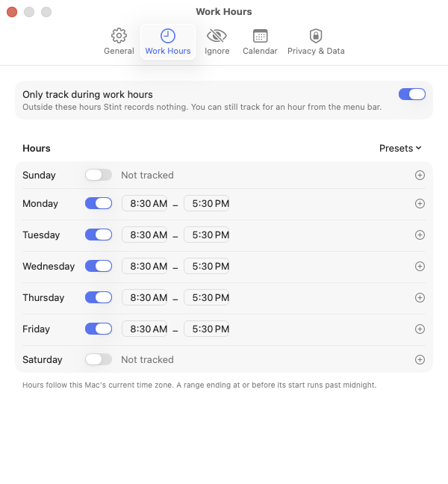Disable Only track during work hours switch
Screen dimensions: 448x484
[x=412, y=94]
